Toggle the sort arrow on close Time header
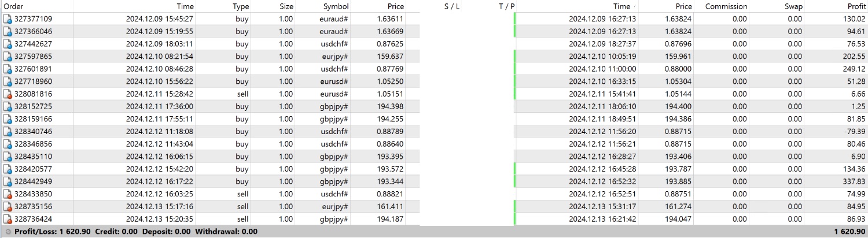868x238 pixels. pos(634,6)
